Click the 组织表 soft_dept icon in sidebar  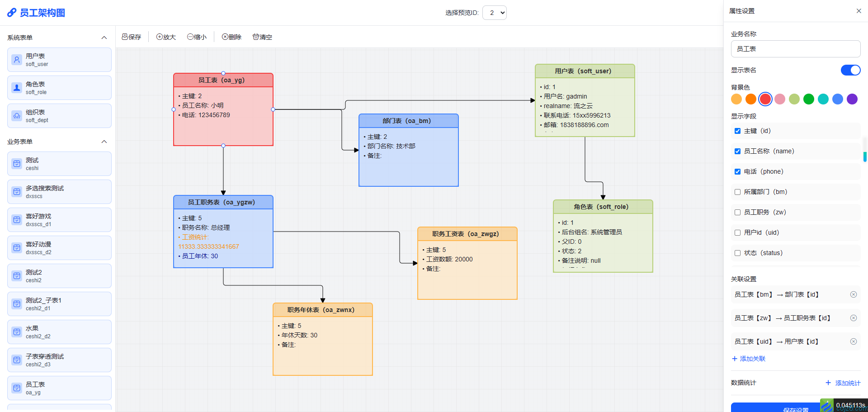[x=17, y=115]
